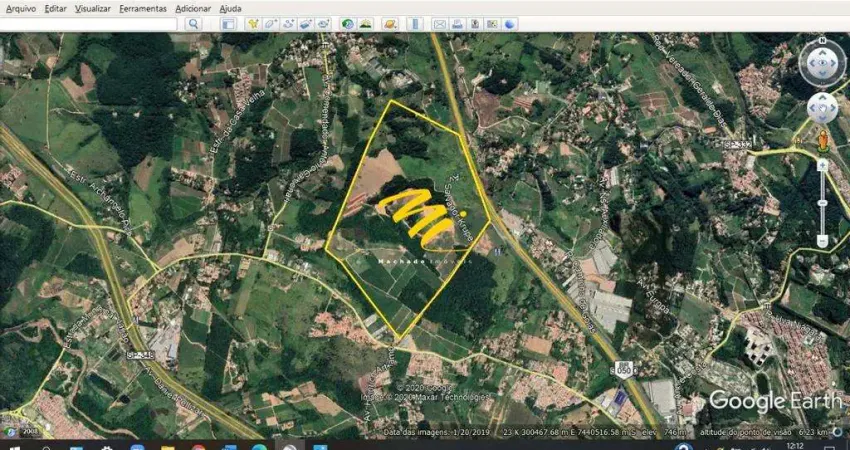
Task: Click the eye center of Look joystick
Action: 822,63
